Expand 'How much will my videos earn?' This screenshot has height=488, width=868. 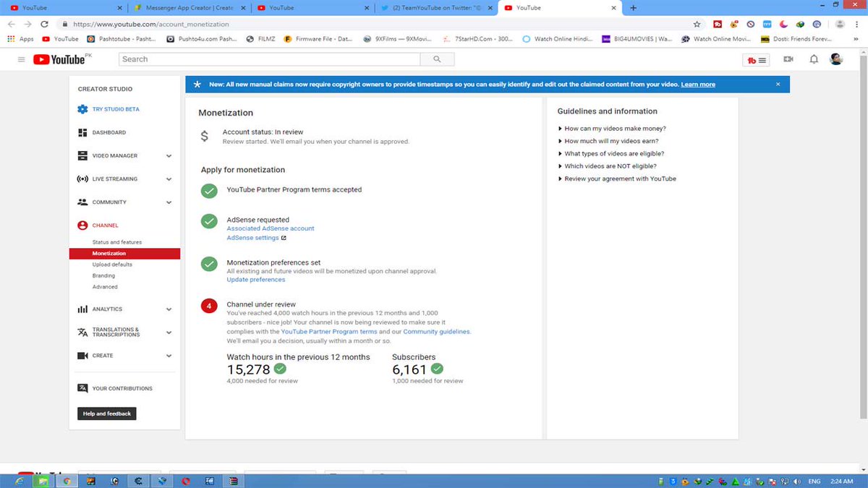coord(608,141)
